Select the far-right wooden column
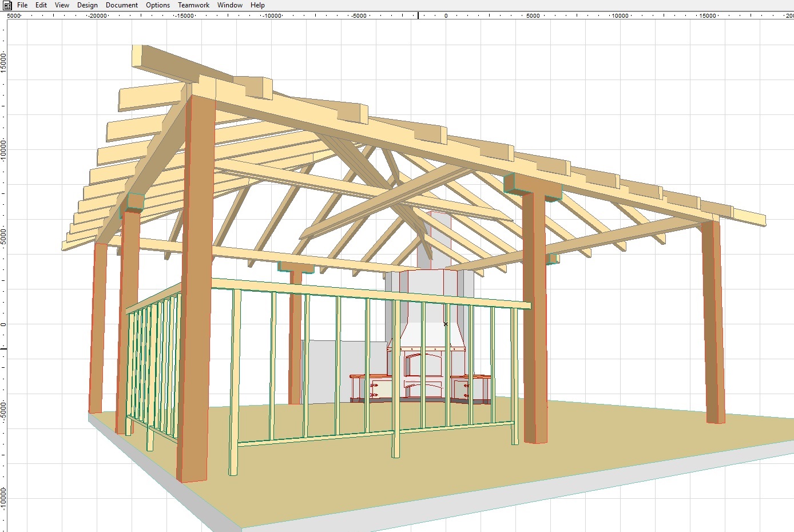Viewport: 794px width, 532px height. coord(713,320)
